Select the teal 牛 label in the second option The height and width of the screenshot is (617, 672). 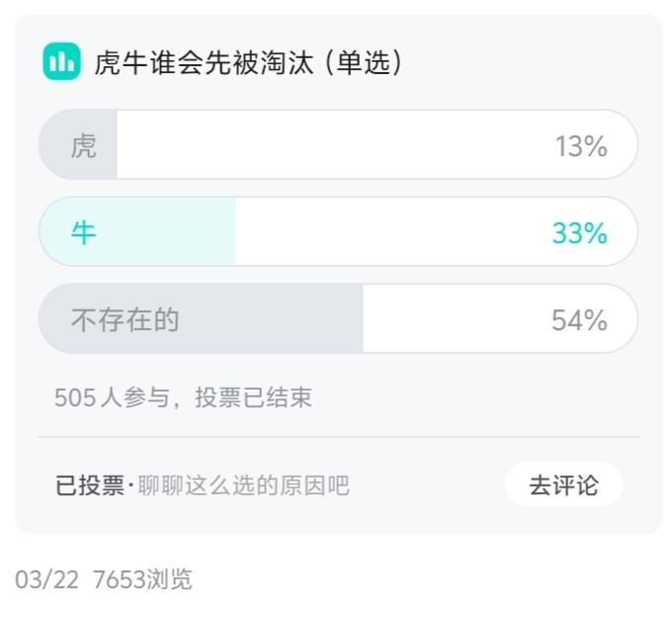pos(83,232)
